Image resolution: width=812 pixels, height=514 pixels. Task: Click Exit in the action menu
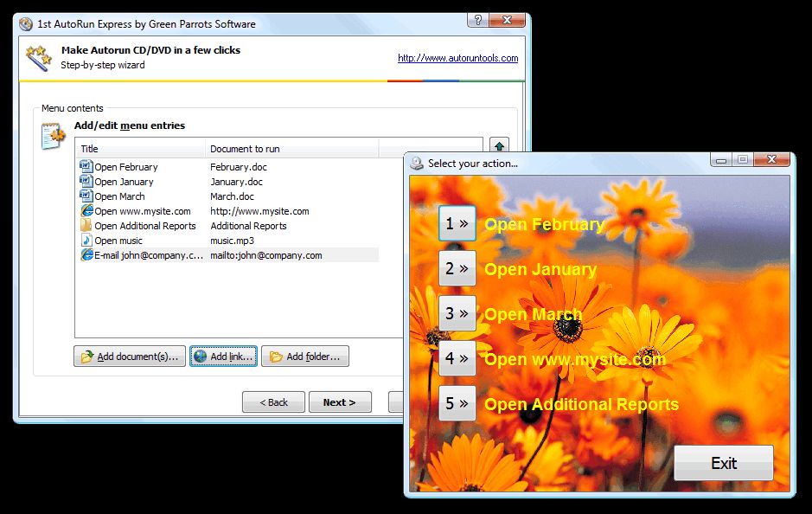click(723, 463)
